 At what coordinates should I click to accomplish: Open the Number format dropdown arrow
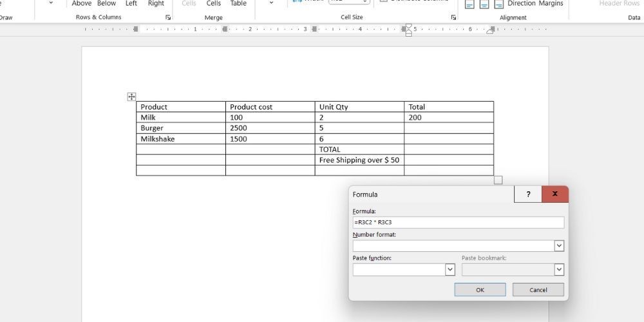click(559, 246)
